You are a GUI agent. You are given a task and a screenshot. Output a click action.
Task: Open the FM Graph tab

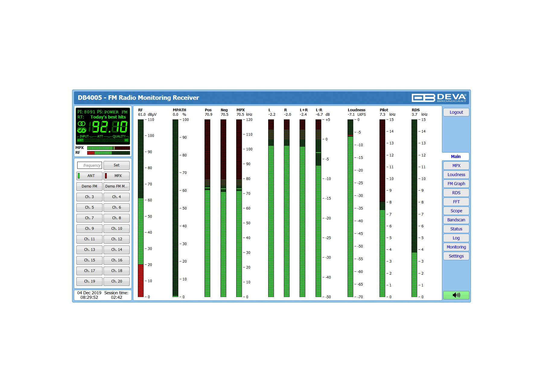[456, 184]
